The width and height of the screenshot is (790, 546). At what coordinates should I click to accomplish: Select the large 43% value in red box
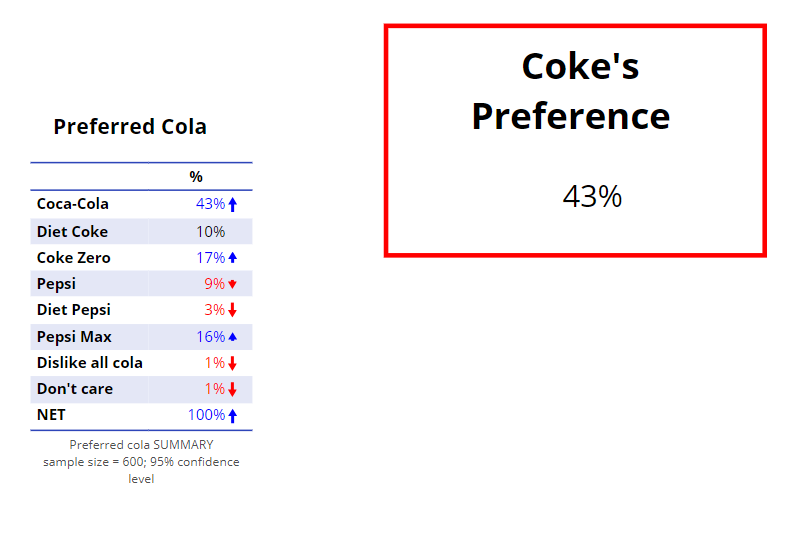click(x=592, y=196)
